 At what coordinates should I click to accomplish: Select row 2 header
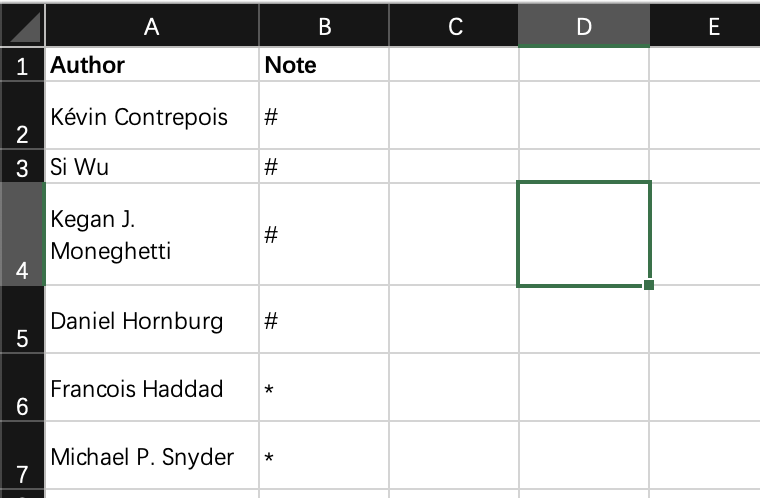[22, 115]
